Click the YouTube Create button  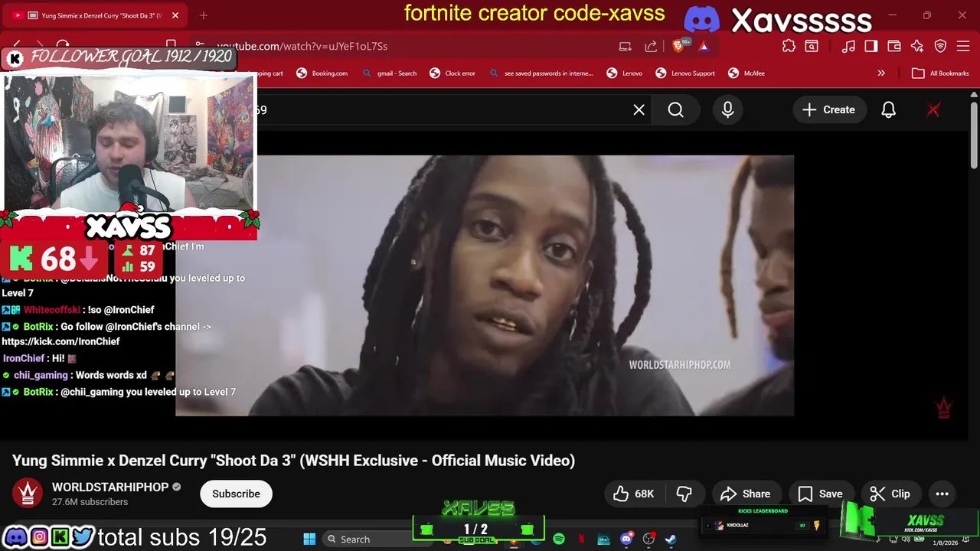[828, 109]
